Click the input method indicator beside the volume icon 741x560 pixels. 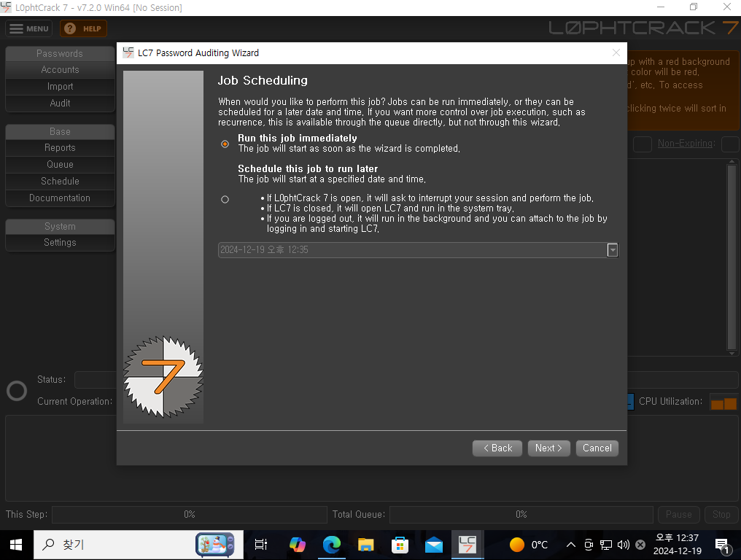pos(640,545)
